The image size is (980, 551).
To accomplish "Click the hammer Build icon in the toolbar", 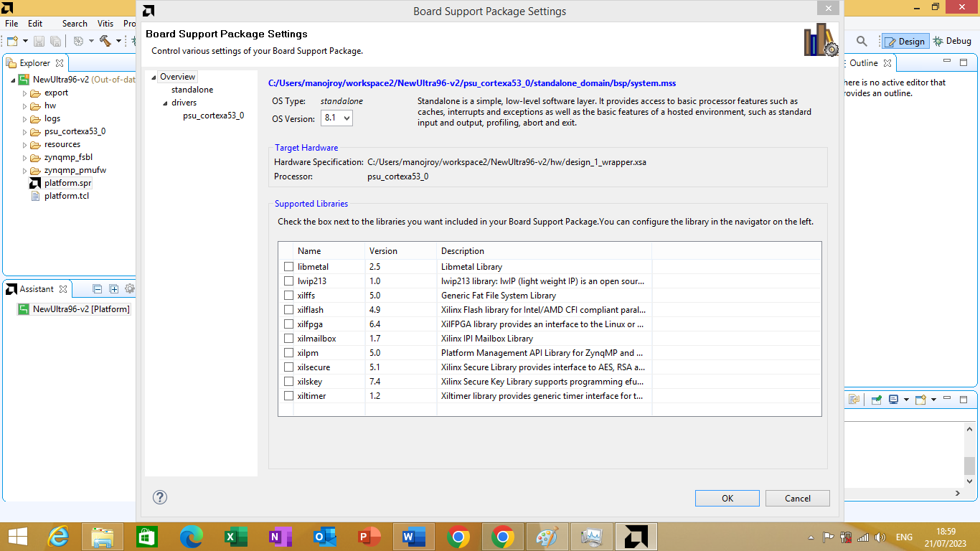I will [105, 41].
